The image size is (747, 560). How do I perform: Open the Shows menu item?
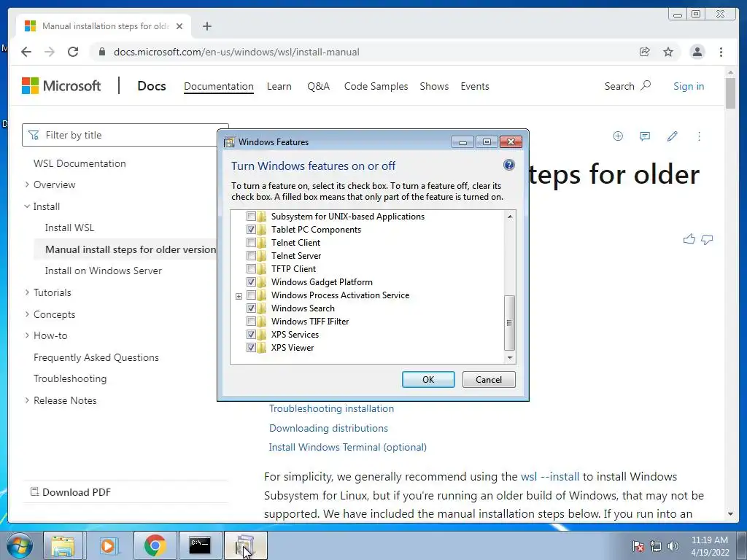point(434,86)
